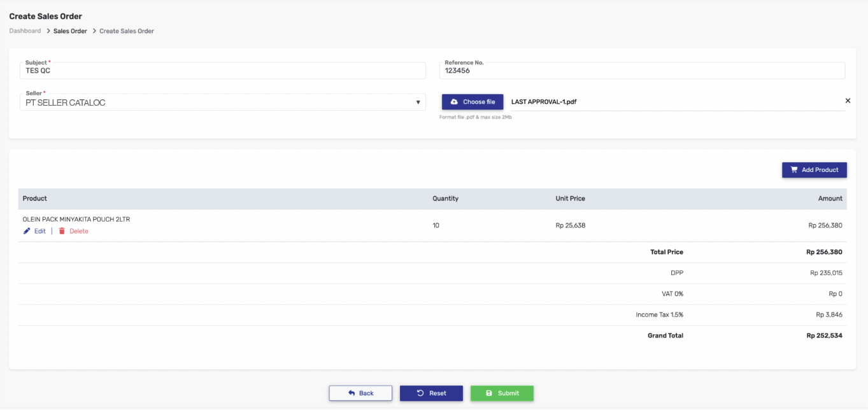The width and height of the screenshot is (868, 410).
Task: Click the Grand Total value Rp 252,534
Action: [824, 336]
